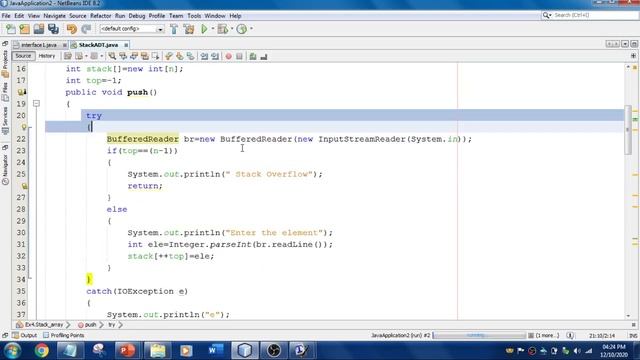The height and width of the screenshot is (360, 640).
Task: Click the Last Edit icon in editor toolbar
Action: (68, 56)
